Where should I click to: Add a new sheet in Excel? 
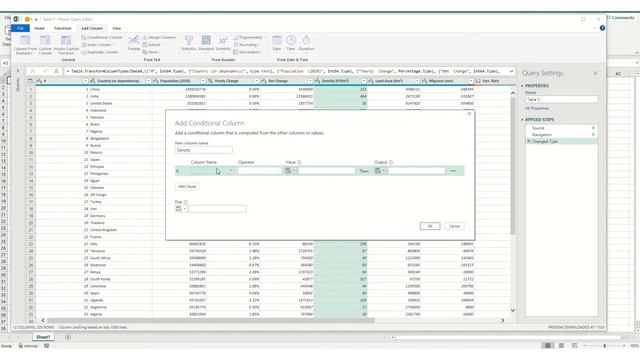pos(68,337)
